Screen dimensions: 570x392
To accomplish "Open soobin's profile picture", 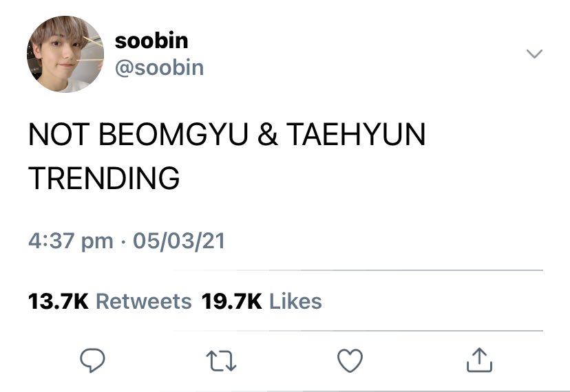I will pos(65,54).
